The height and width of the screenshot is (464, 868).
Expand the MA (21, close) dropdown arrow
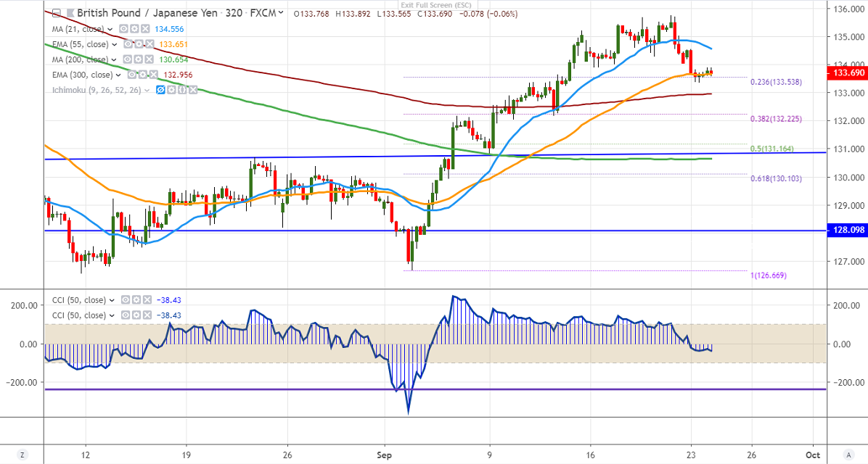point(110,29)
